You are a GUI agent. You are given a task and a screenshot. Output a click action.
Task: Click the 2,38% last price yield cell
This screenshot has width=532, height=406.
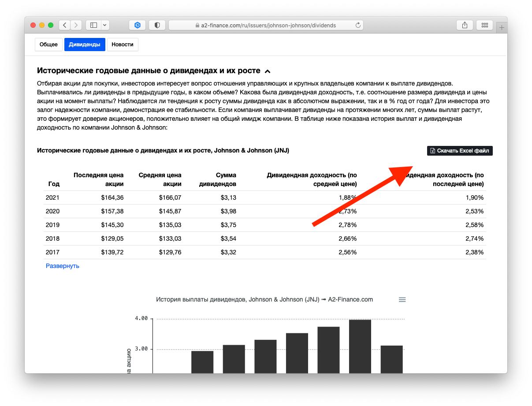[x=474, y=252]
